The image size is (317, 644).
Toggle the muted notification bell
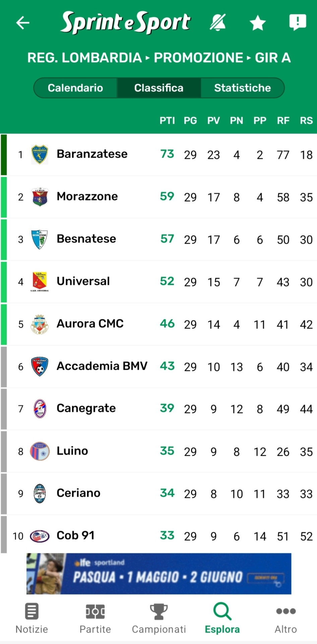(218, 23)
